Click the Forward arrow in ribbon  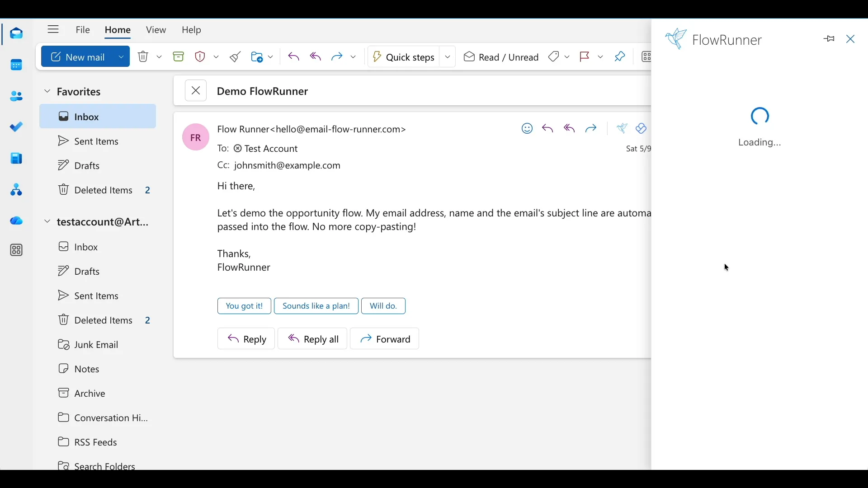click(x=338, y=57)
